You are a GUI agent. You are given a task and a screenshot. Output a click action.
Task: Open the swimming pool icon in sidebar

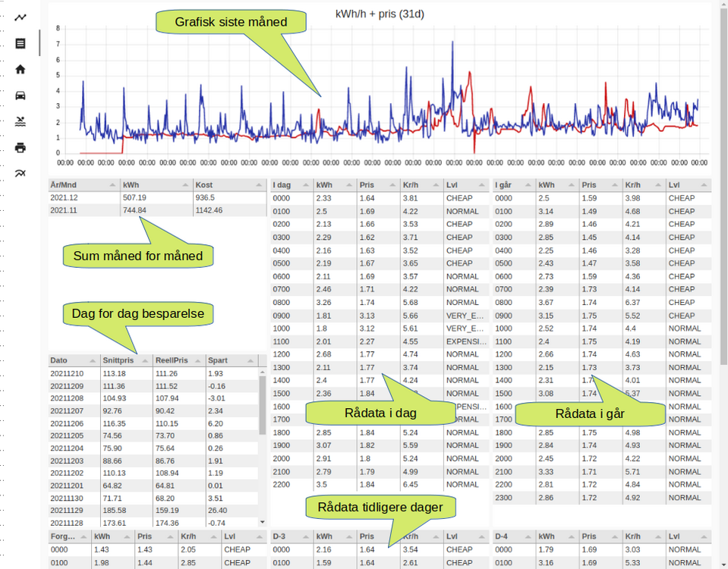[x=20, y=121]
